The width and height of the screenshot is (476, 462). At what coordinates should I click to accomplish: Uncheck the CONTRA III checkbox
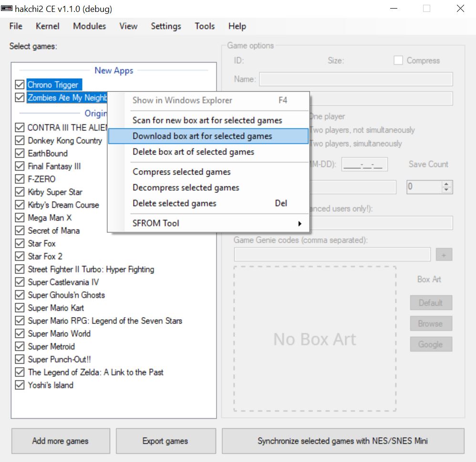point(20,127)
